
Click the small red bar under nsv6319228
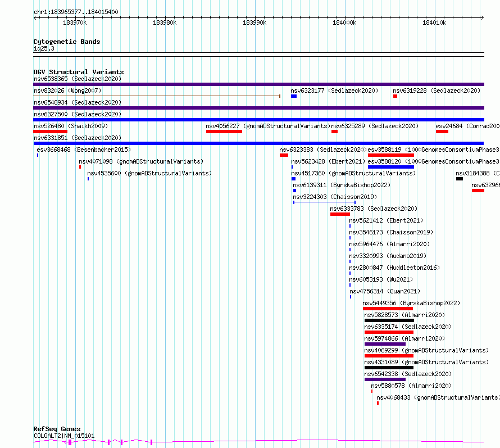coord(395,96)
